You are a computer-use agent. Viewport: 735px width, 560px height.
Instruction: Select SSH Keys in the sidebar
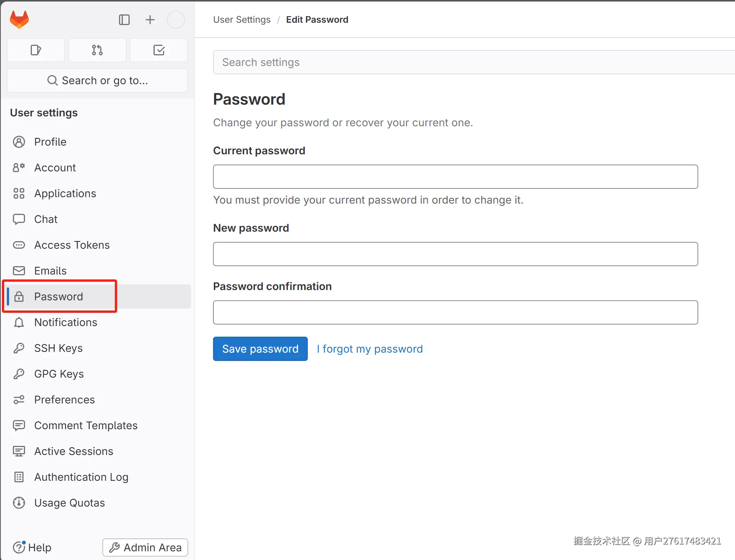tap(58, 348)
